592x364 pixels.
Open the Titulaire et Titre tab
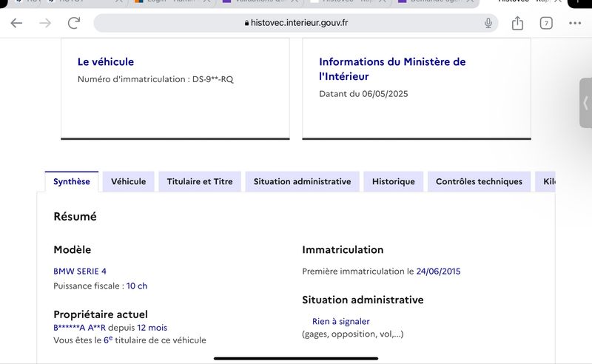click(x=200, y=181)
